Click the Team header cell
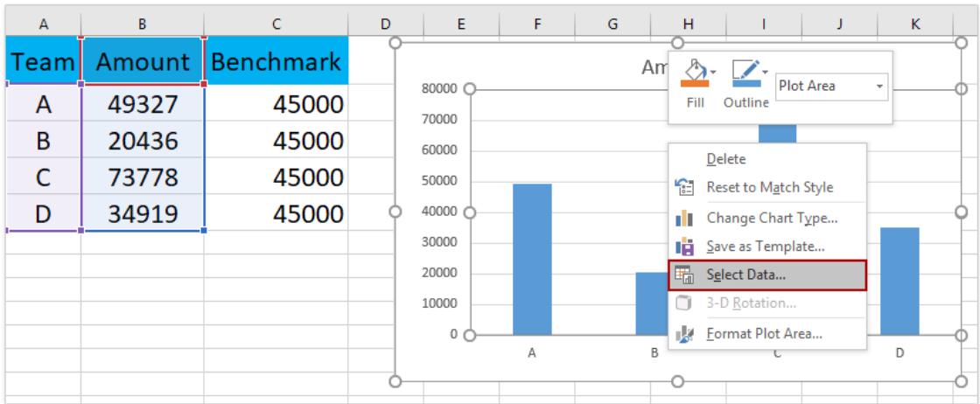Screen dimensions: 980x404 43,60
